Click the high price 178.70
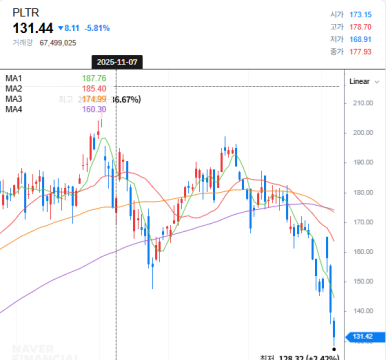This screenshot has width=386, height=360. 360,27
